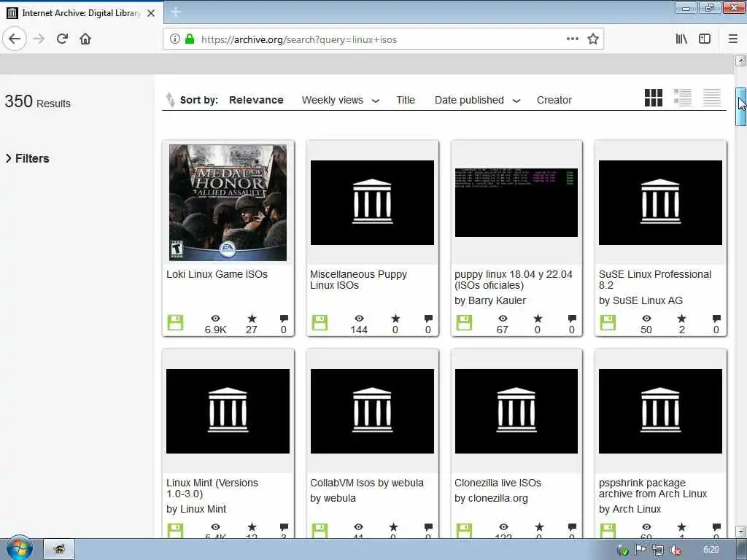Open page actions three-dot menu
Image resolution: width=747 pixels, height=560 pixels.
tap(573, 39)
